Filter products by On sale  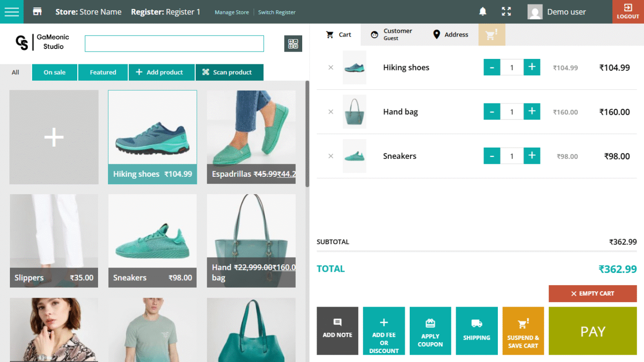pos(54,72)
